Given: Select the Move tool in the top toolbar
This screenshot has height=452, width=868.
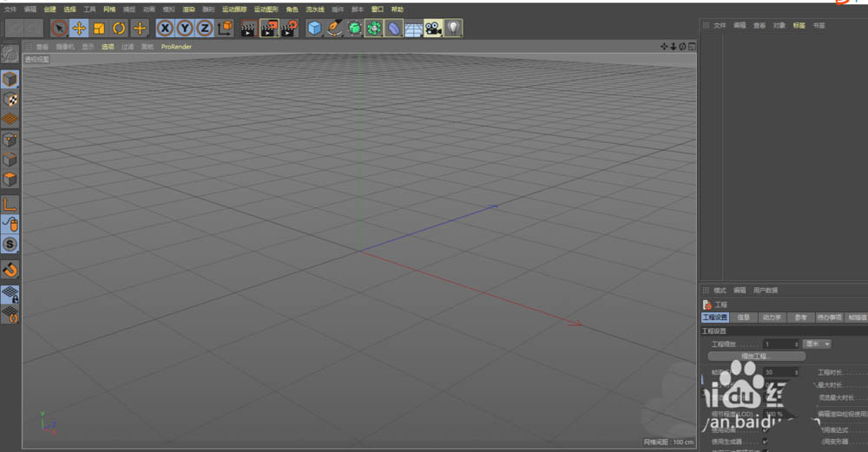Looking at the screenshot, I should point(79,29).
